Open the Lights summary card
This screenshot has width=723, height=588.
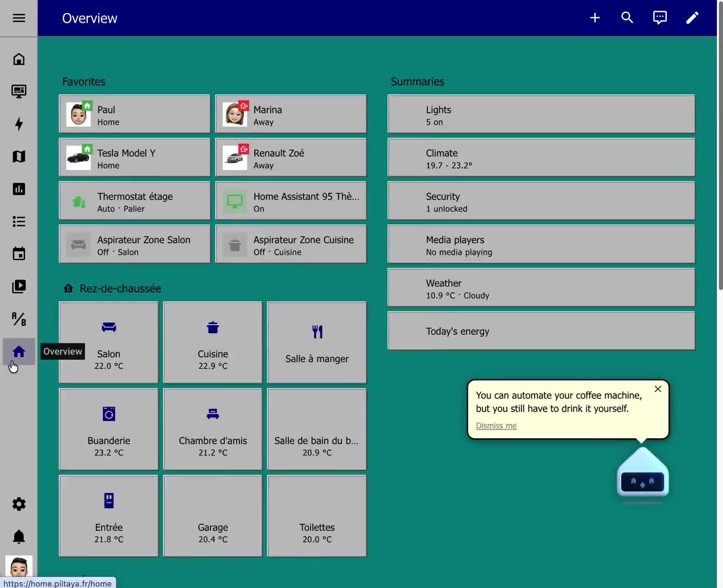tap(541, 114)
